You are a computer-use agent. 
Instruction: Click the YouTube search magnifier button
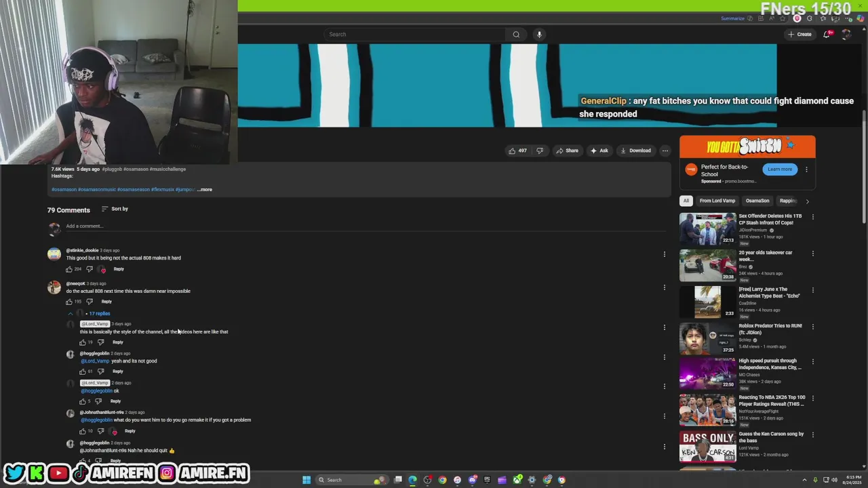click(x=516, y=35)
